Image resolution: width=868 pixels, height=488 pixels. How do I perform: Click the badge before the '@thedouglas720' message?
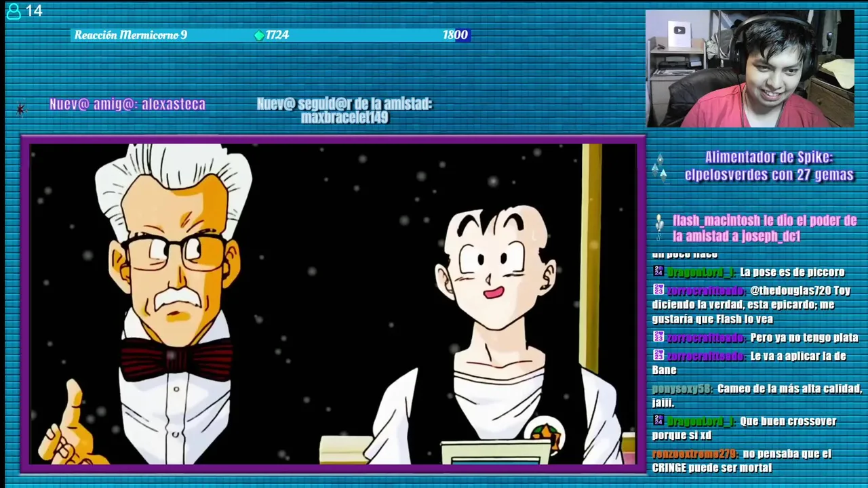(658, 290)
